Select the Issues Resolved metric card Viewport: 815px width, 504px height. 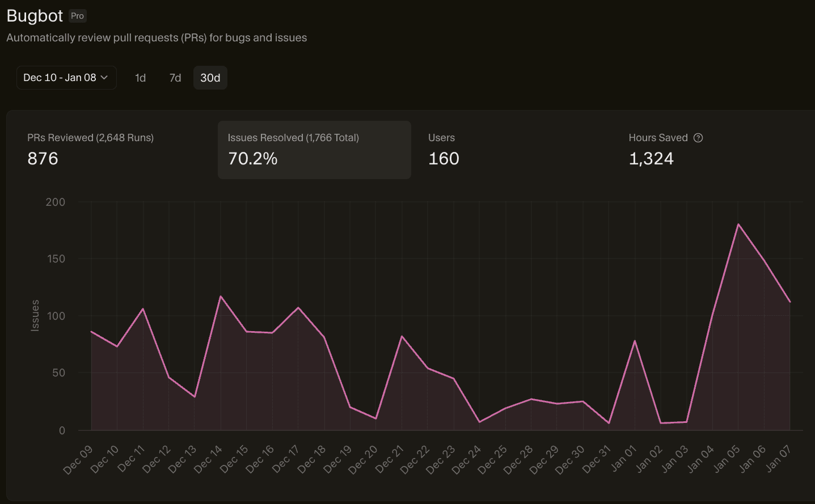pyautogui.click(x=314, y=149)
